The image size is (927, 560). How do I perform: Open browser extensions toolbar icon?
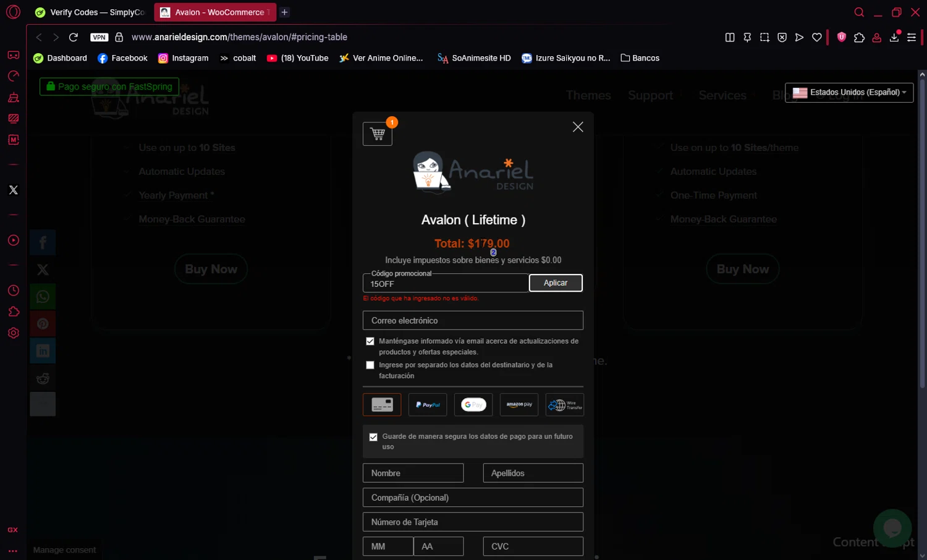[x=859, y=37]
